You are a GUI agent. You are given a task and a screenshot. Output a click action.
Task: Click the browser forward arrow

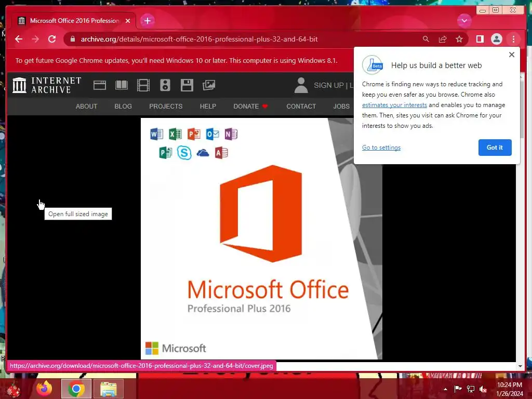point(35,39)
